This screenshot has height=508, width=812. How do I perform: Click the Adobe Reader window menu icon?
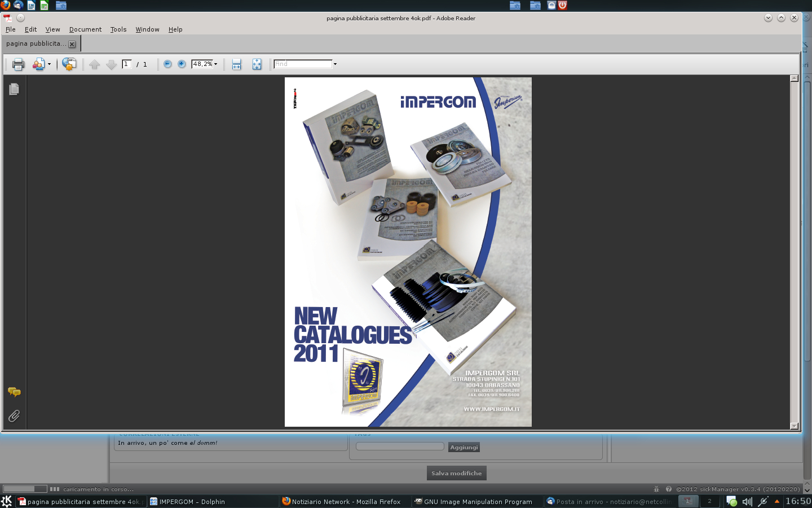(7, 18)
